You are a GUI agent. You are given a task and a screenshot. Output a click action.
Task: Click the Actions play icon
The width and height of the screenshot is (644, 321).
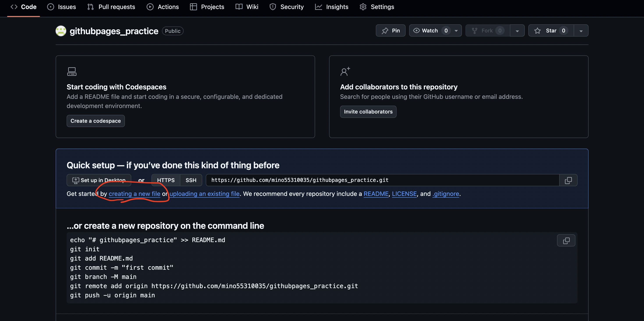pyautogui.click(x=150, y=7)
